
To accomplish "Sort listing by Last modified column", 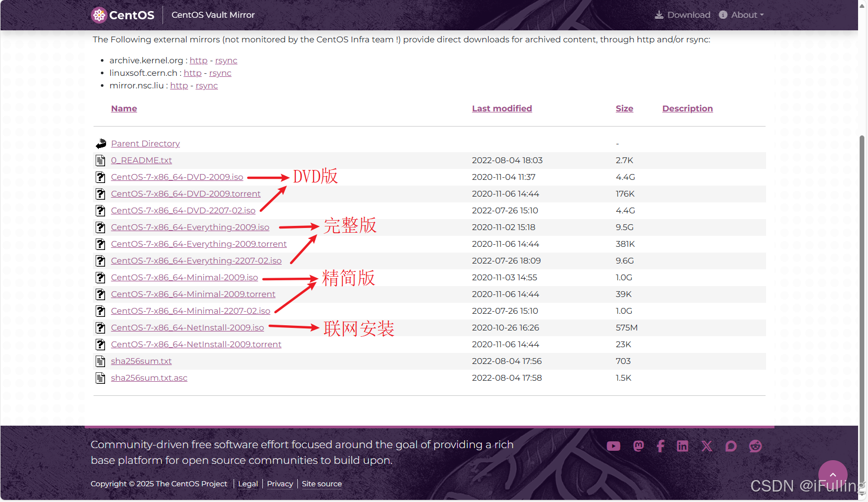I will (x=502, y=109).
